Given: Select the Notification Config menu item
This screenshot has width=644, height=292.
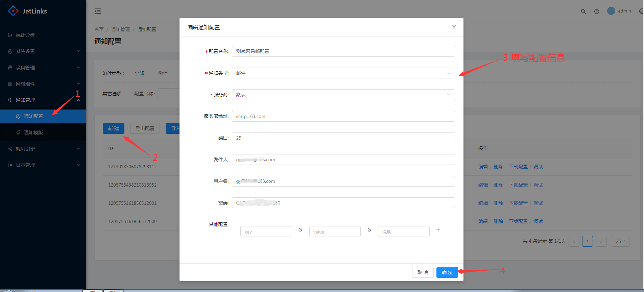Looking at the screenshot, I should [x=33, y=116].
